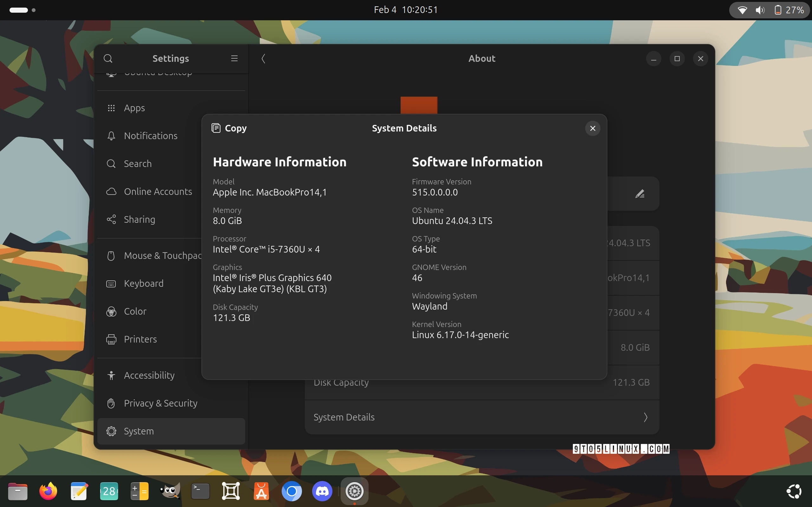The image size is (812, 507).
Task: Open the Privacy & Security section
Action: (x=160, y=403)
